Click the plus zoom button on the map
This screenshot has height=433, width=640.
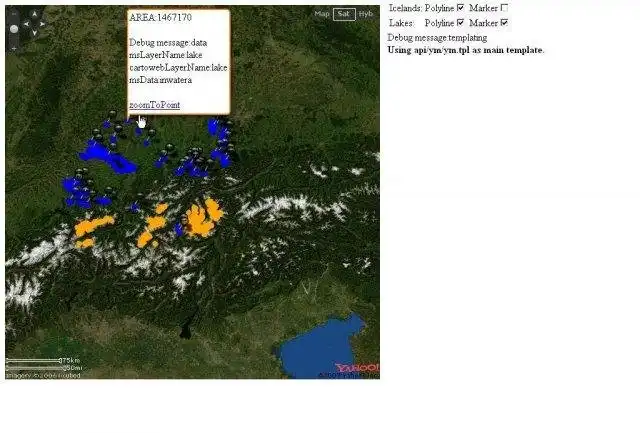[14, 48]
